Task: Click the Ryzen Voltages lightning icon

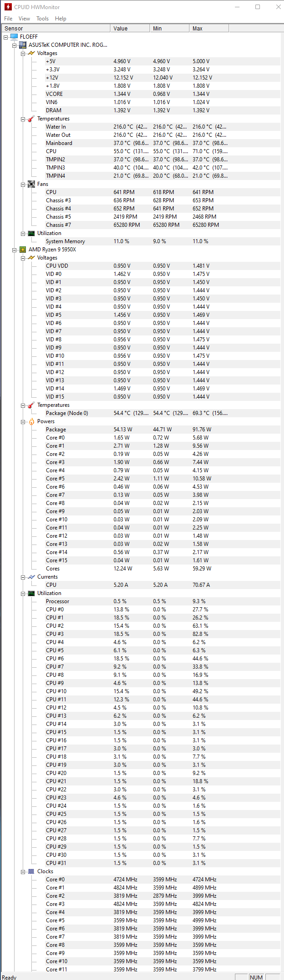Action: (x=31, y=257)
